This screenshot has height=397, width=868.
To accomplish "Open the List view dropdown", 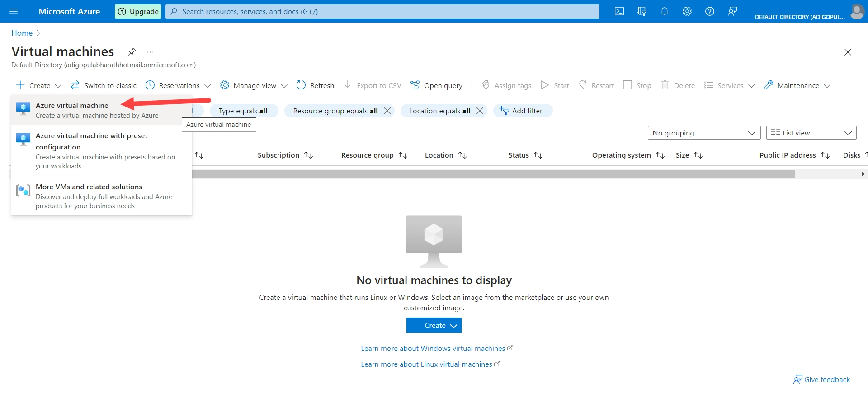I will (x=811, y=133).
